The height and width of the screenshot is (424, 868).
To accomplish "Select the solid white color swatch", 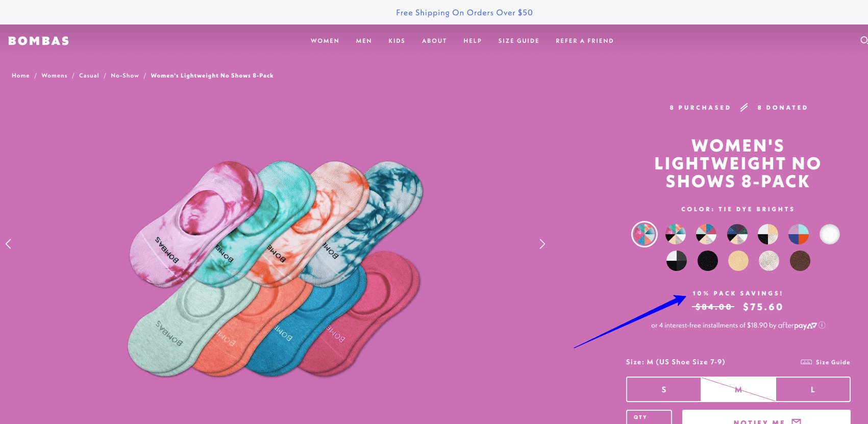I will click(830, 234).
